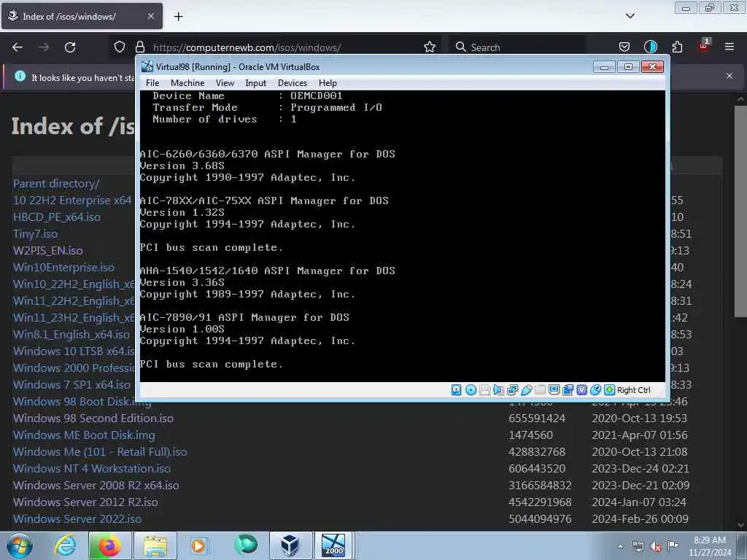Viewport: 747px width, 560px height.
Task: Reload the Firefox page
Action: point(70,47)
